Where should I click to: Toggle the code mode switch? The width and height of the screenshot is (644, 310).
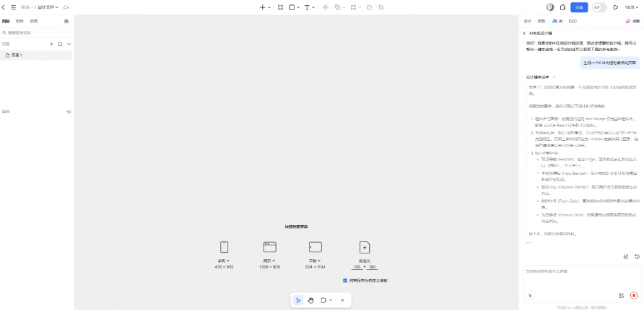(x=599, y=8)
